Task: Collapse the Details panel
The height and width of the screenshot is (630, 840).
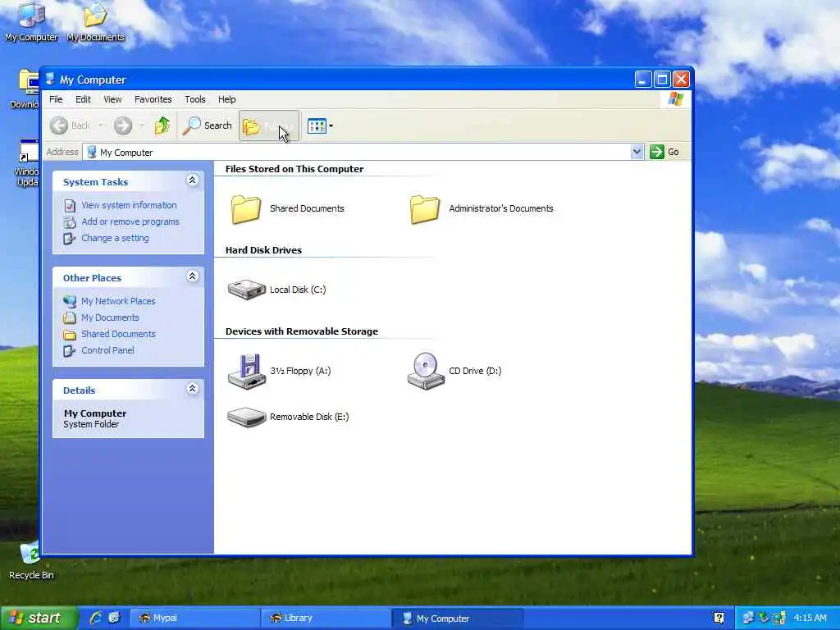Action: point(192,388)
